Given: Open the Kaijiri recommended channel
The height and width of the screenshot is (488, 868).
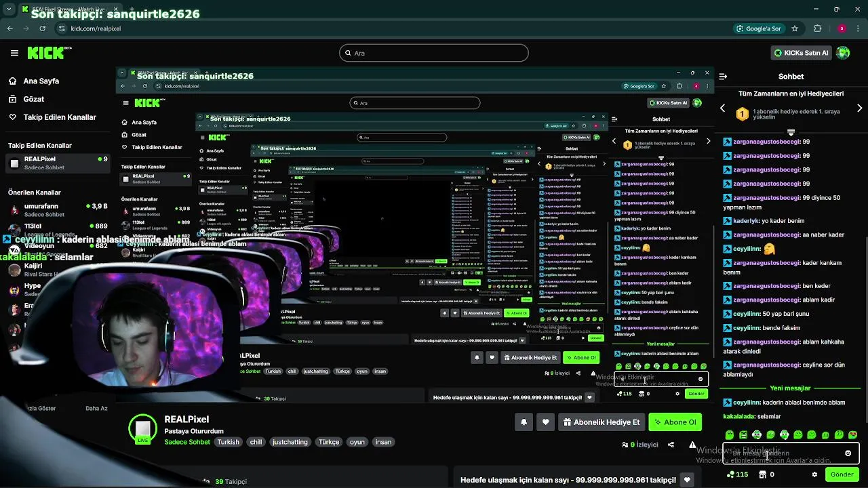Looking at the screenshot, I should coord(56,269).
